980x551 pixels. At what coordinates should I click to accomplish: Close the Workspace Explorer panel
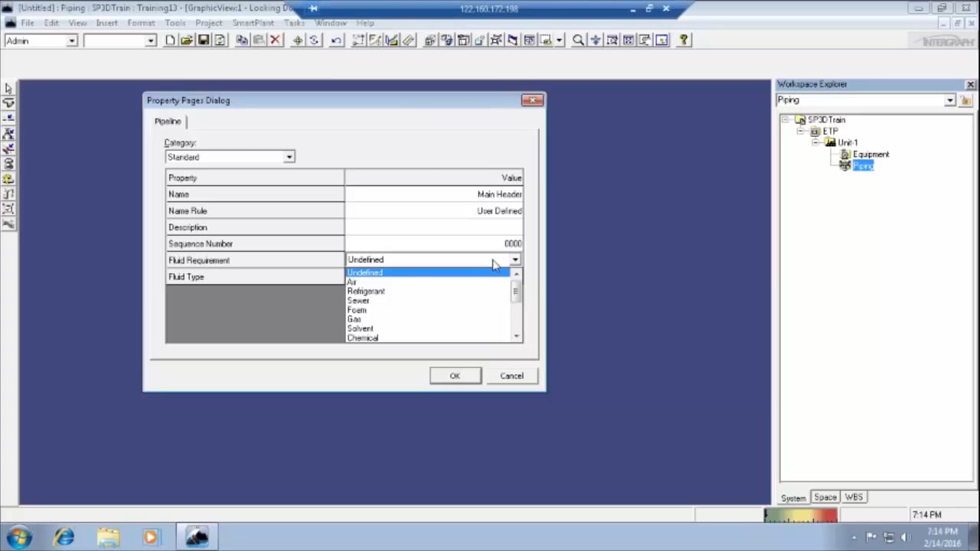[970, 85]
